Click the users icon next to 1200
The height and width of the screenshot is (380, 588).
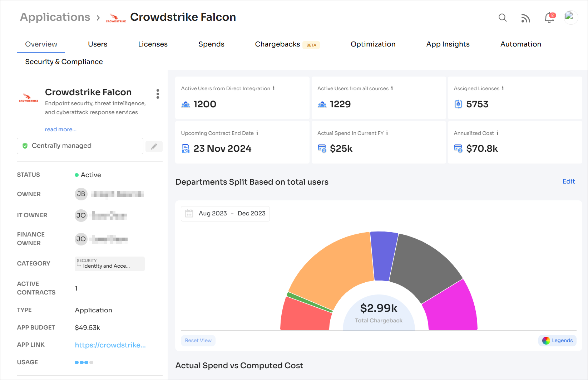[x=186, y=104]
